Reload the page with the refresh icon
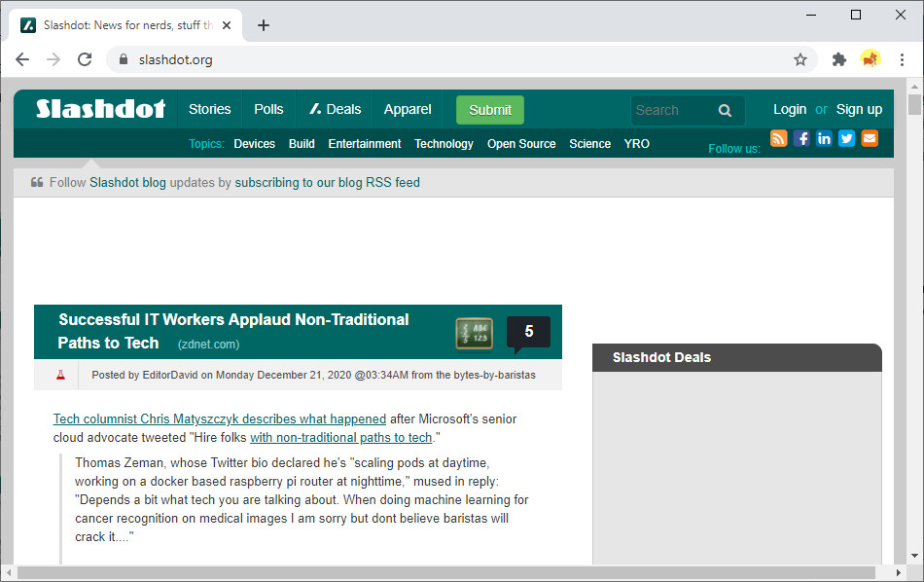This screenshot has height=582, width=924. [x=85, y=59]
